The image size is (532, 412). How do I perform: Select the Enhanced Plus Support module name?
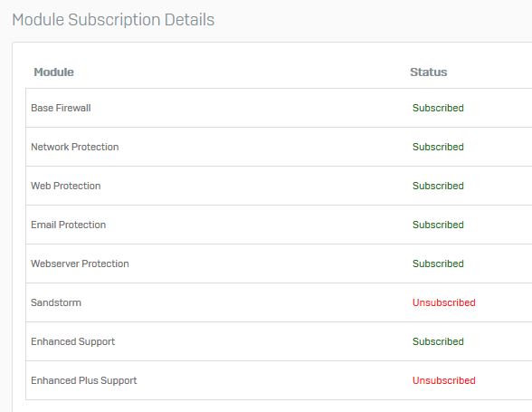tap(84, 380)
